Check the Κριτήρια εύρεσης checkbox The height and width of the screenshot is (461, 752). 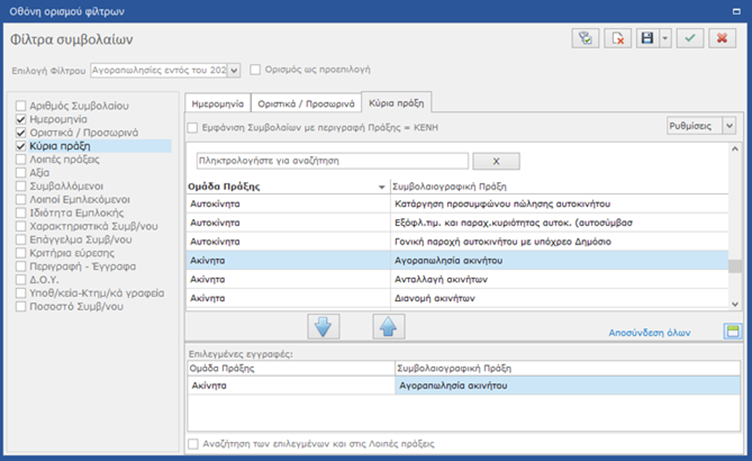pyautogui.click(x=21, y=253)
